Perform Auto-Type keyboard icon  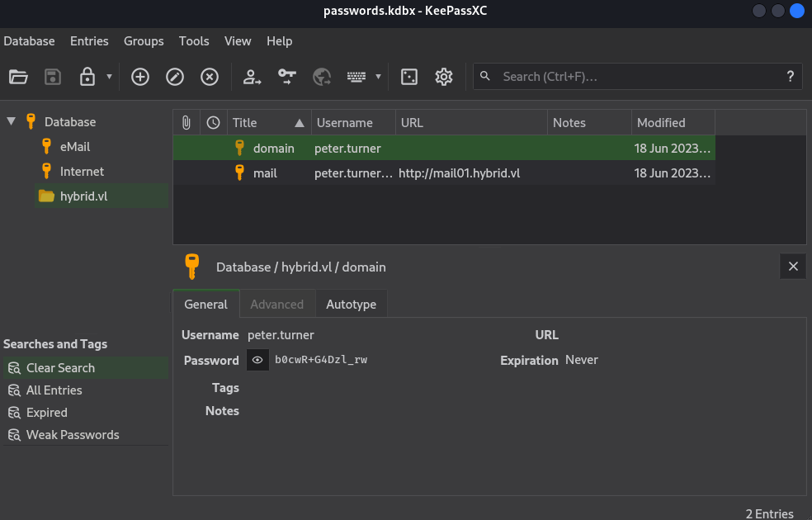pos(356,77)
